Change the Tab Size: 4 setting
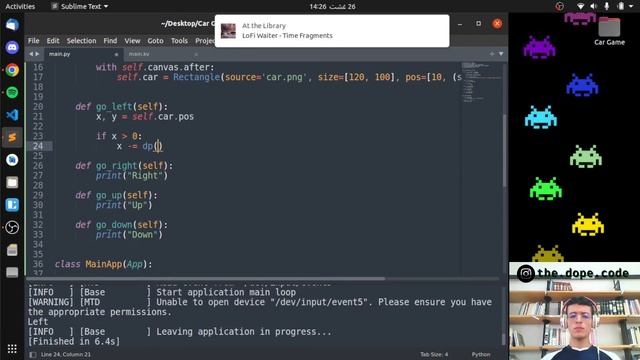Viewport: 640px width, 360px height. click(434, 354)
